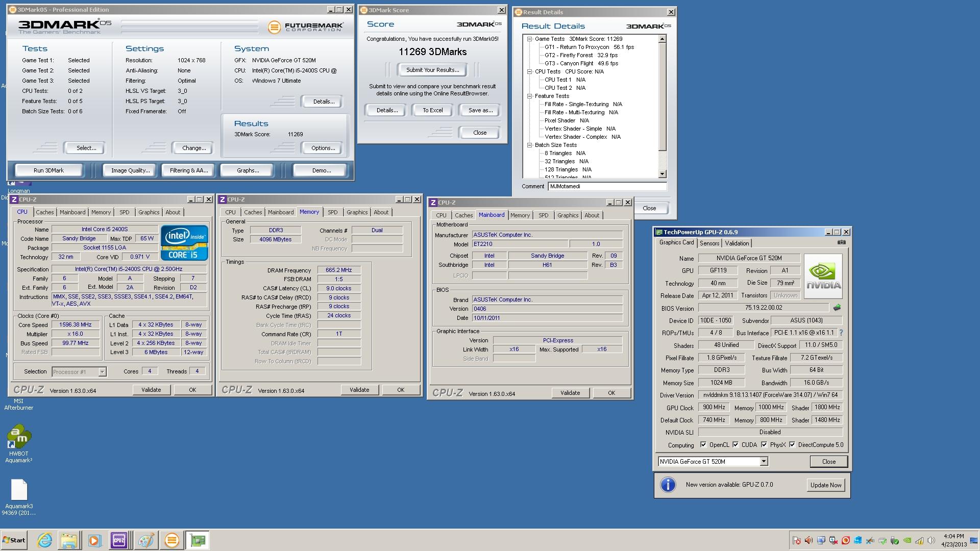Open the Processor #1 selection dropdown

point(102,371)
